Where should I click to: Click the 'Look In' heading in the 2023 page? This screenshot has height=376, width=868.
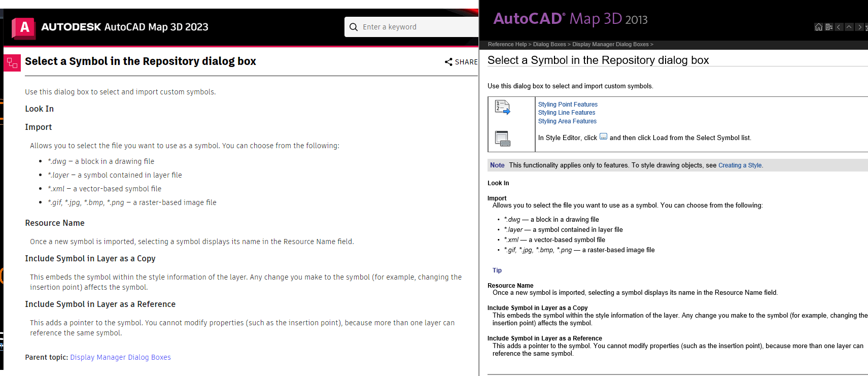pyautogui.click(x=39, y=109)
